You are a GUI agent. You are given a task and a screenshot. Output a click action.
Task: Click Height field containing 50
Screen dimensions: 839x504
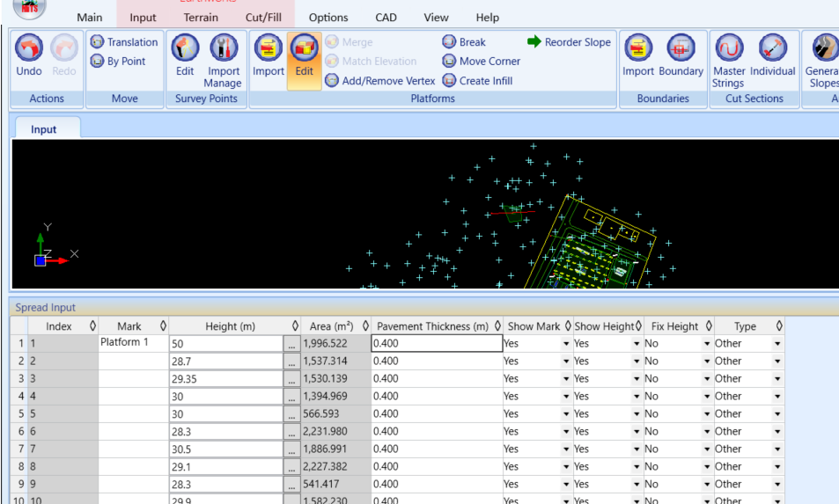click(x=226, y=344)
